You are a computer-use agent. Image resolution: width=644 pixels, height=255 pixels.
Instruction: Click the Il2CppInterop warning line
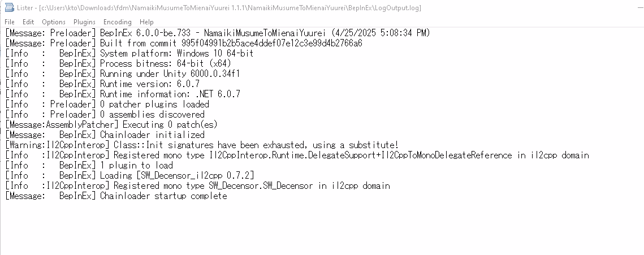202,145
